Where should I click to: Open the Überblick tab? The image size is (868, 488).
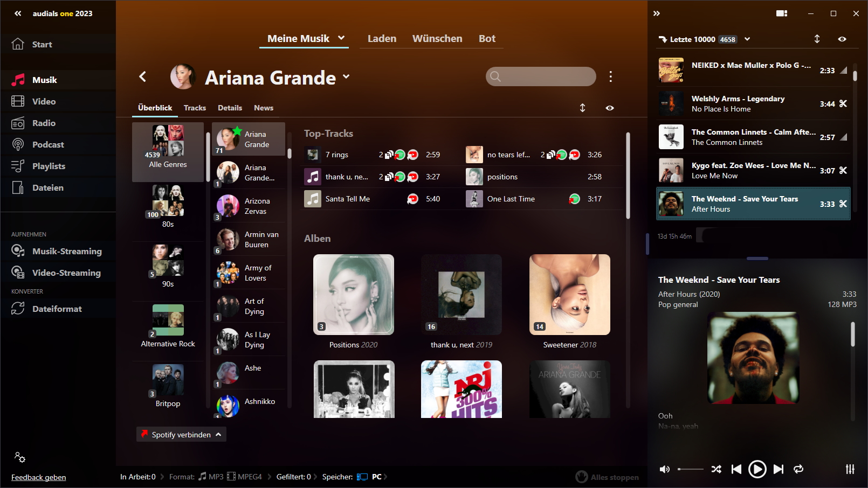click(155, 108)
